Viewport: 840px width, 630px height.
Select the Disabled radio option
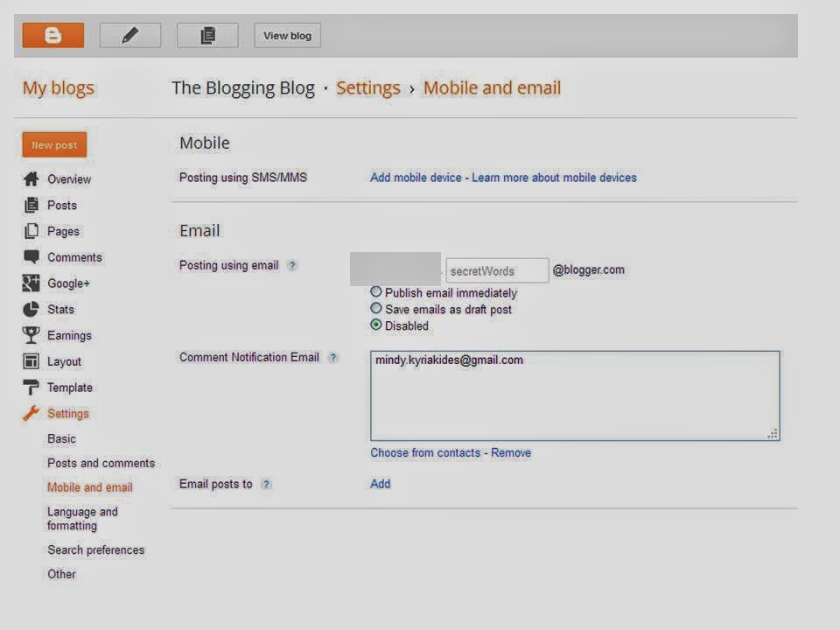[376, 325]
